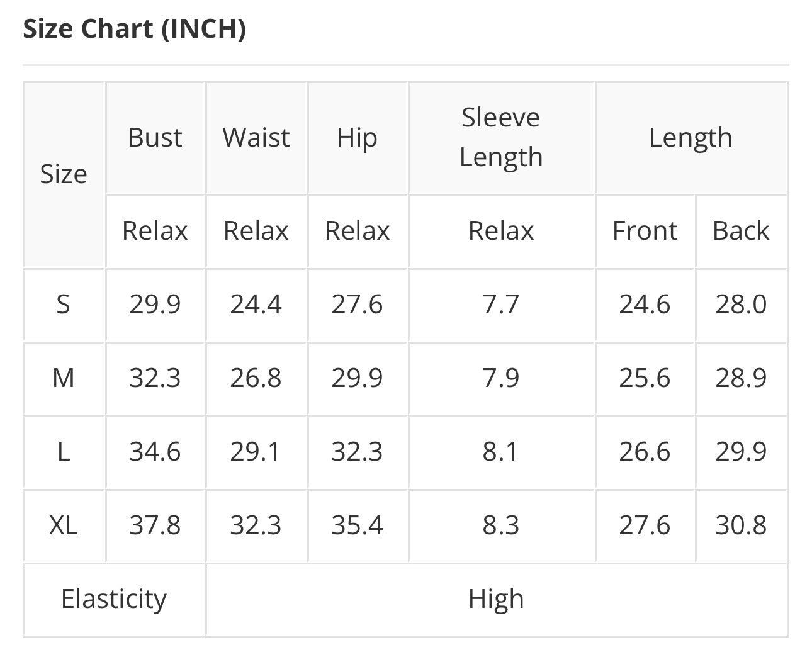812x662 pixels.
Task: Click the Back length subheader
Action: click(741, 231)
